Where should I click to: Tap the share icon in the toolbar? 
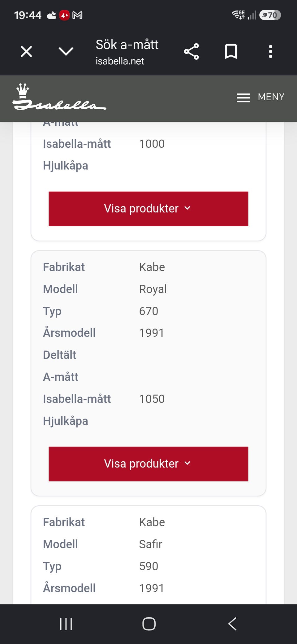tap(192, 51)
